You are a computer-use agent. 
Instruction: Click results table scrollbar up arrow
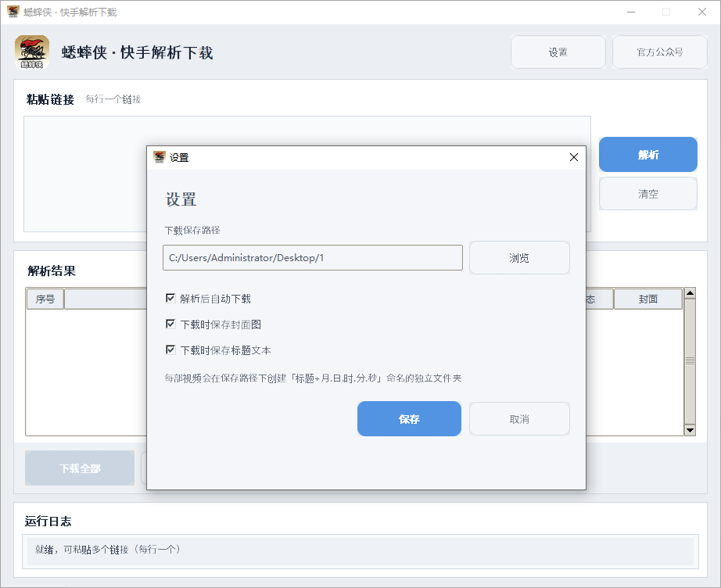click(x=690, y=293)
